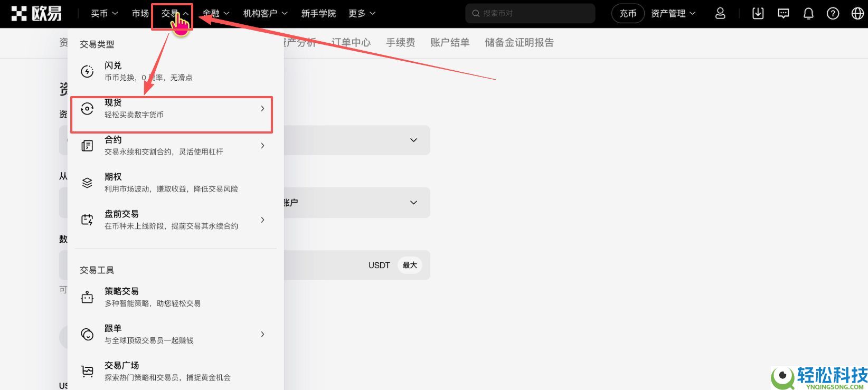Screen dimensions: 868x390
Task: Open the asset selection dropdown arrow
Action: coord(414,140)
